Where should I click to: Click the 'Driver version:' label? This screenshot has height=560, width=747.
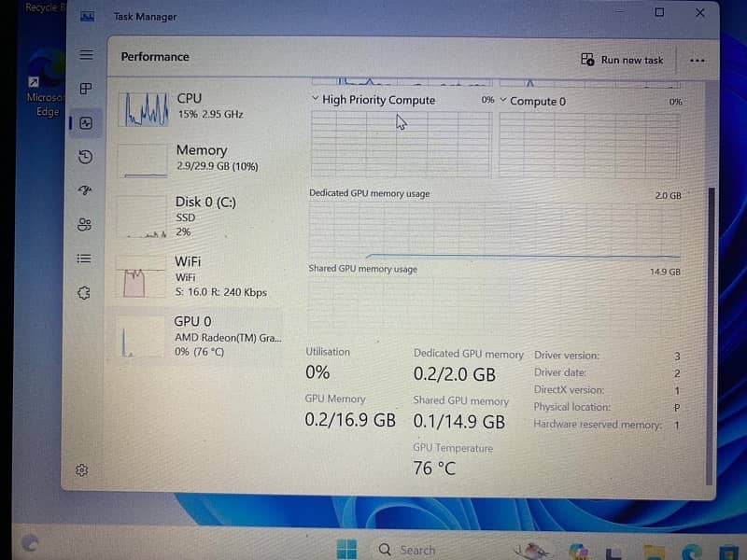point(567,356)
